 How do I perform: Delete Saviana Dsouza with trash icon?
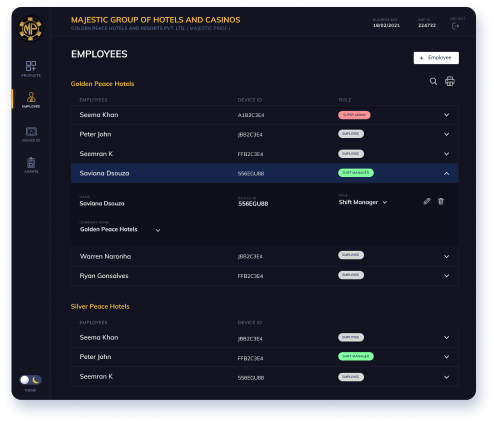pyautogui.click(x=441, y=201)
